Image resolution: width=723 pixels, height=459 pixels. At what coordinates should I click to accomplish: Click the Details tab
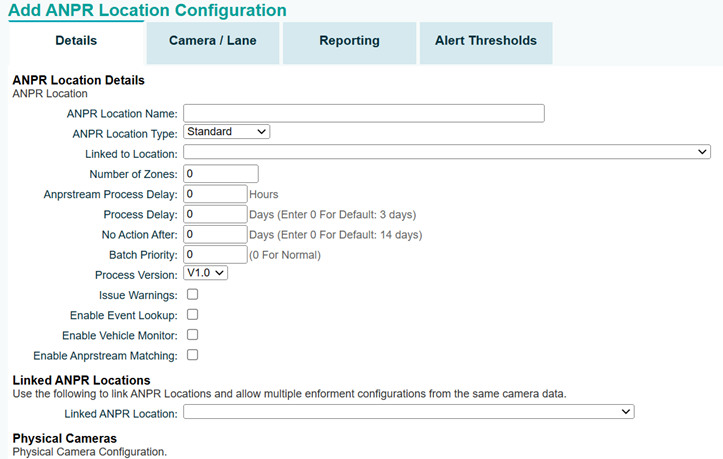click(76, 43)
